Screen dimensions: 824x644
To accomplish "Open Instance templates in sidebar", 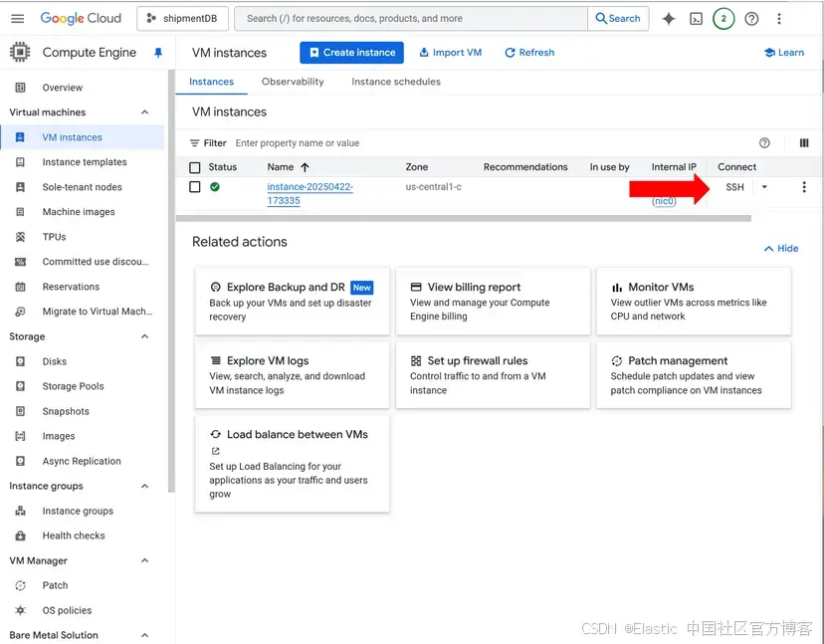I will coord(83,162).
